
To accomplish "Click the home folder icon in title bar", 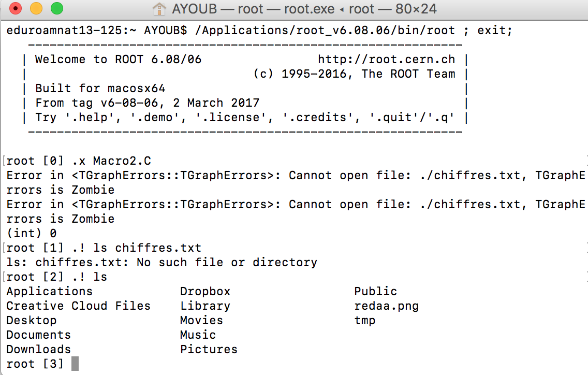I will point(159,9).
